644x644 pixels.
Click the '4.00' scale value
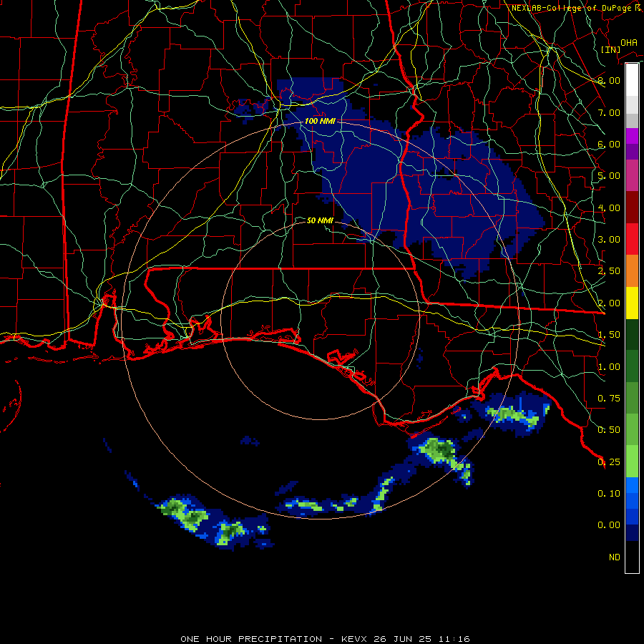(x=609, y=208)
